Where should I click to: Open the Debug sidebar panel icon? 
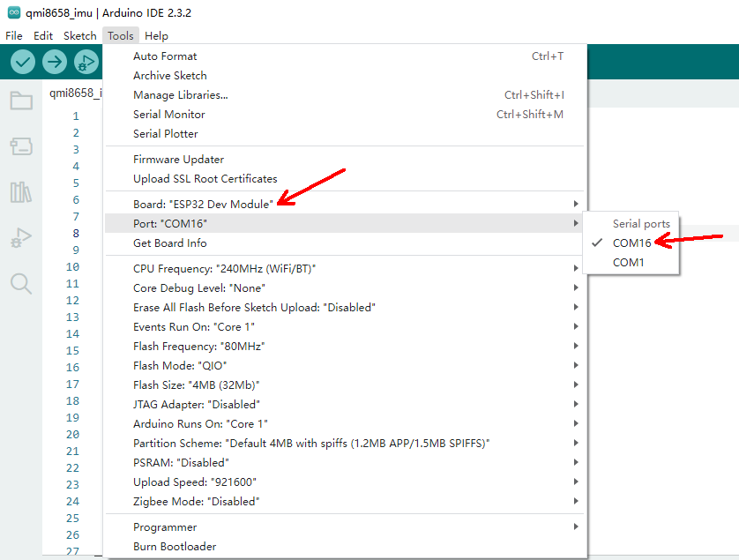coord(21,237)
